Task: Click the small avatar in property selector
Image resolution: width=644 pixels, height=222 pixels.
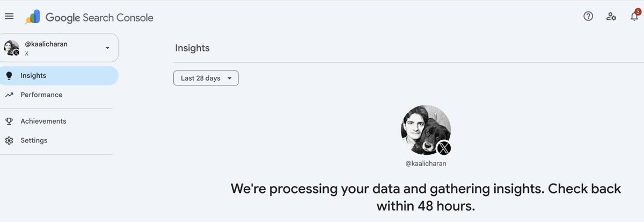Action: pyautogui.click(x=12, y=48)
